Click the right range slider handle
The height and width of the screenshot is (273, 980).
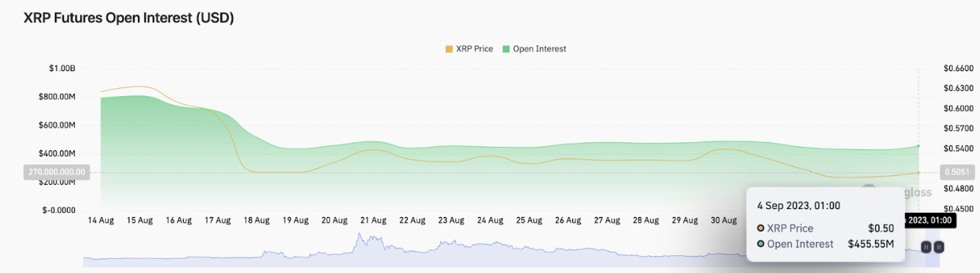pyautogui.click(x=939, y=247)
